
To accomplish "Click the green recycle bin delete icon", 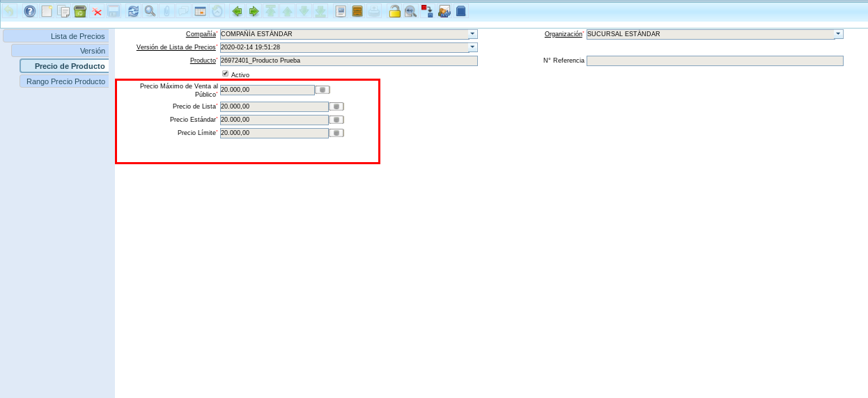I will [x=80, y=11].
